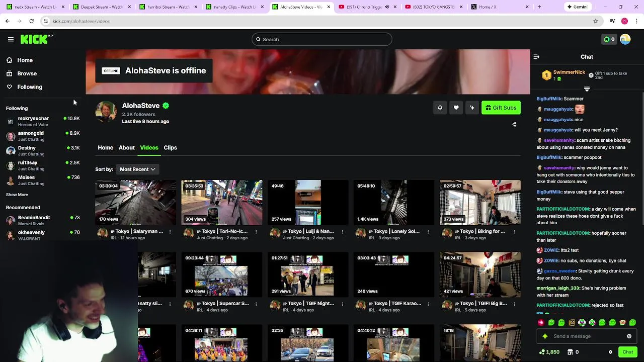Reload the page with the refresh icon

tap(31, 21)
